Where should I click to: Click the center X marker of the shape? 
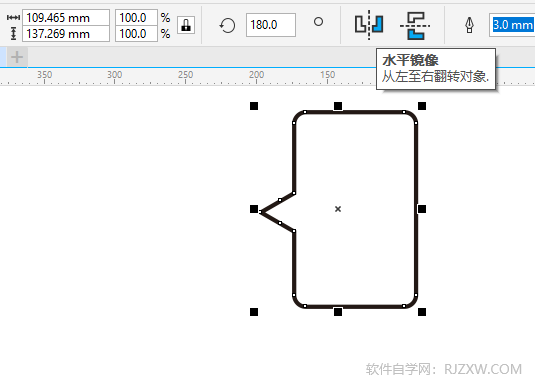pos(338,209)
